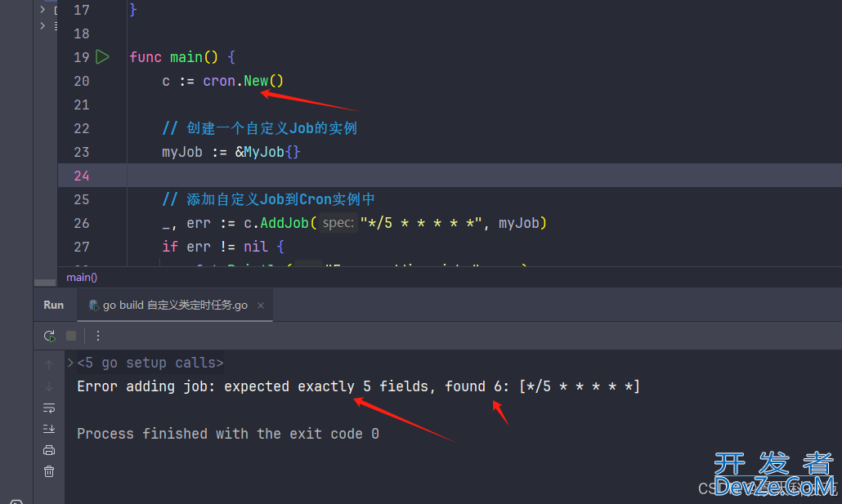Viewport: 842px width, 504px height.
Task: Click the func main() declaration
Action: coord(182,57)
